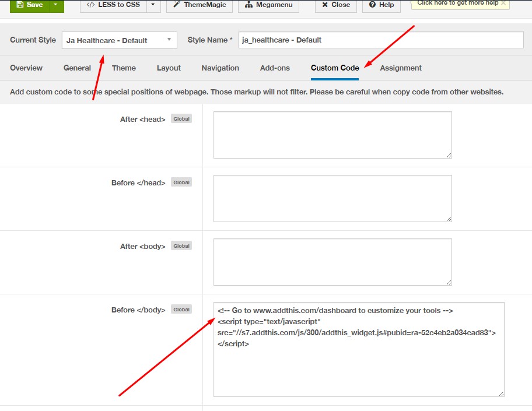Screen dimensions: 532x411
Task: Click the Global badge next to Before </head>
Action: [181, 182]
